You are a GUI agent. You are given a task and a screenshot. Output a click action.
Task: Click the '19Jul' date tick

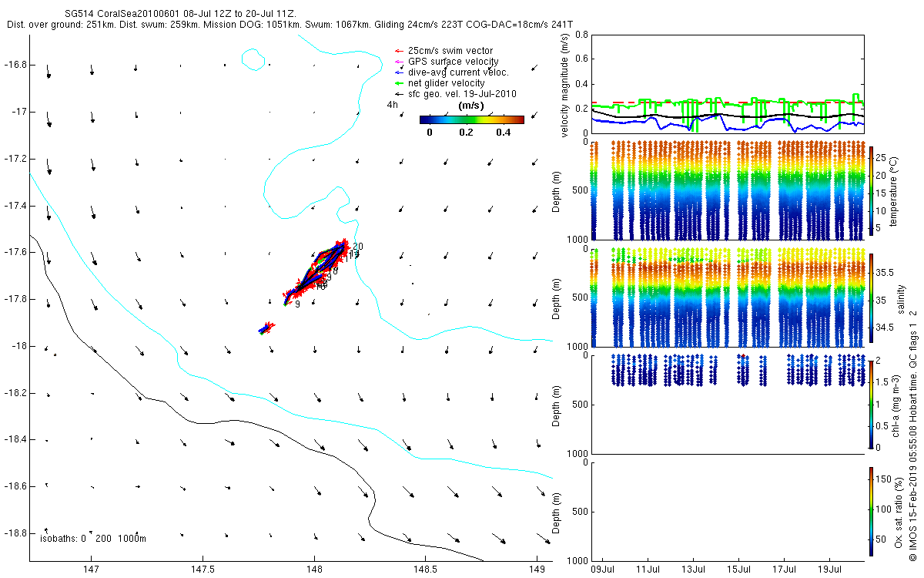click(x=830, y=570)
